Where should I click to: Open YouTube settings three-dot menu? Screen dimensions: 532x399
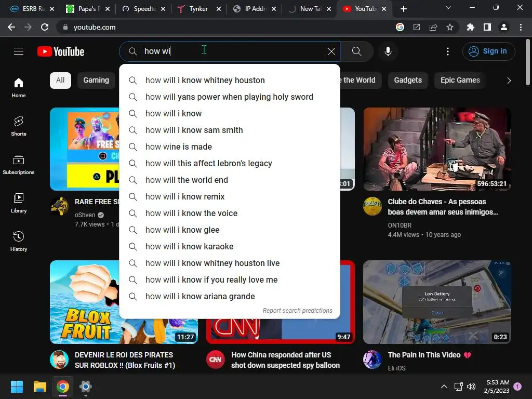click(x=447, y=51)
